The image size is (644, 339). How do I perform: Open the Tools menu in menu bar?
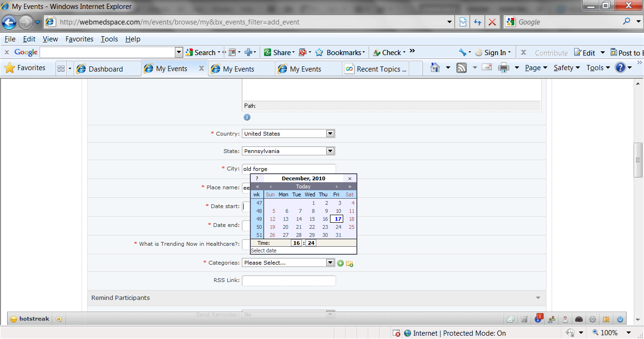[109, 39]
